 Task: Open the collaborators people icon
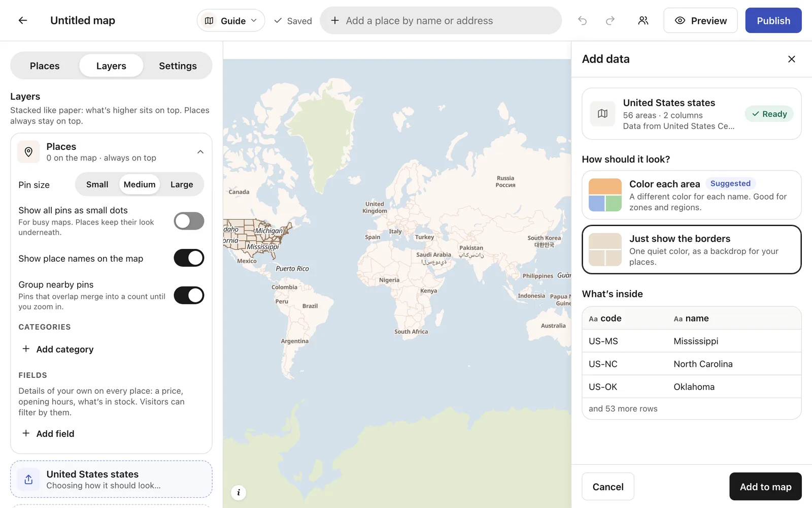point(643,20)
